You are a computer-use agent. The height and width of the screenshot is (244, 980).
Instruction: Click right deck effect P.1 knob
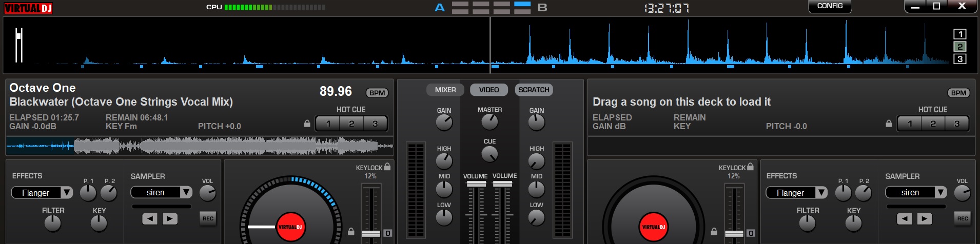pyautogui.click(x=843, y=193)
